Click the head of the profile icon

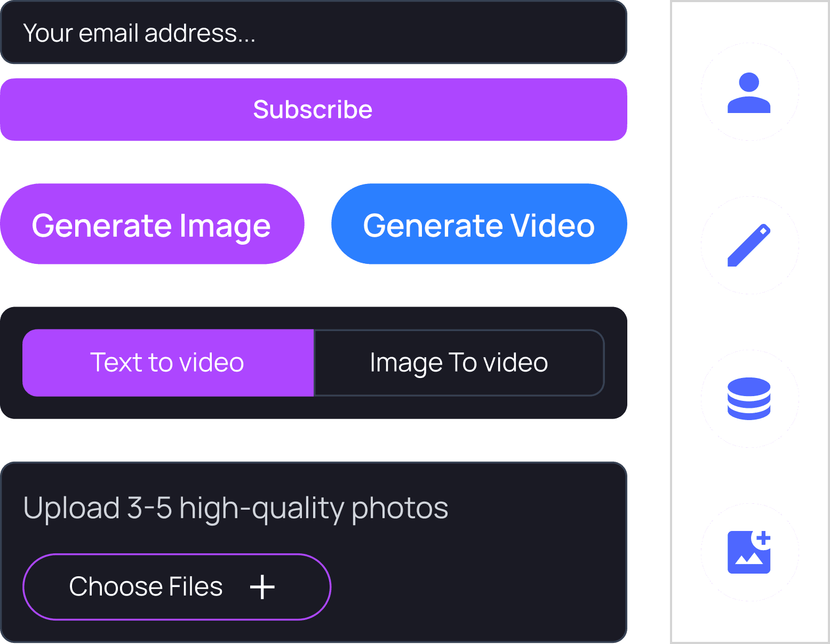(749, 82)
